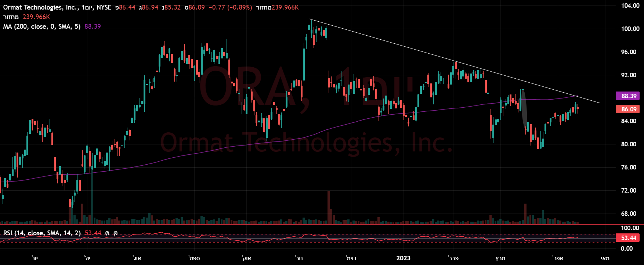644x265 pixels.
Task: Select the high price value 86.94
Action: [x=150, y=7]
